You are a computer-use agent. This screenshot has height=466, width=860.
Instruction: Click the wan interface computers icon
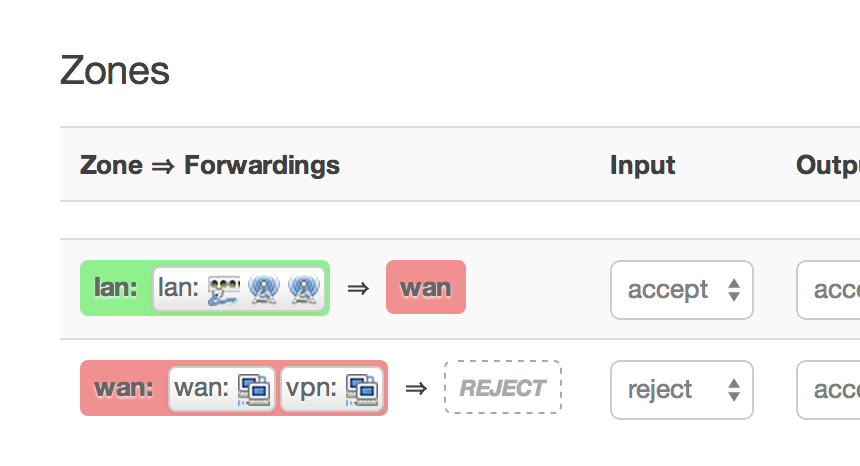253,389
